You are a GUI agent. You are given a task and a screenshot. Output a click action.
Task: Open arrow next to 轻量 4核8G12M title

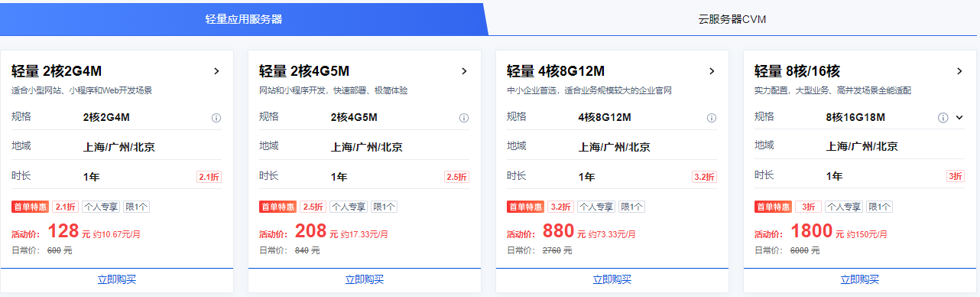pos(712,71)
